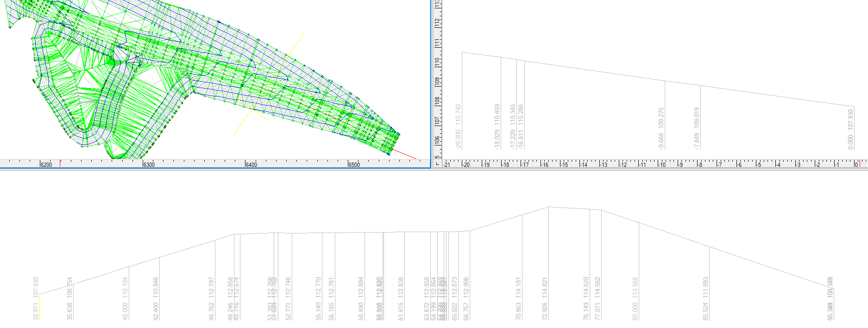This screenshot has width=868, height=328.
Task: Select the 40.000 110.104 profile label
Action: point(125,299)
